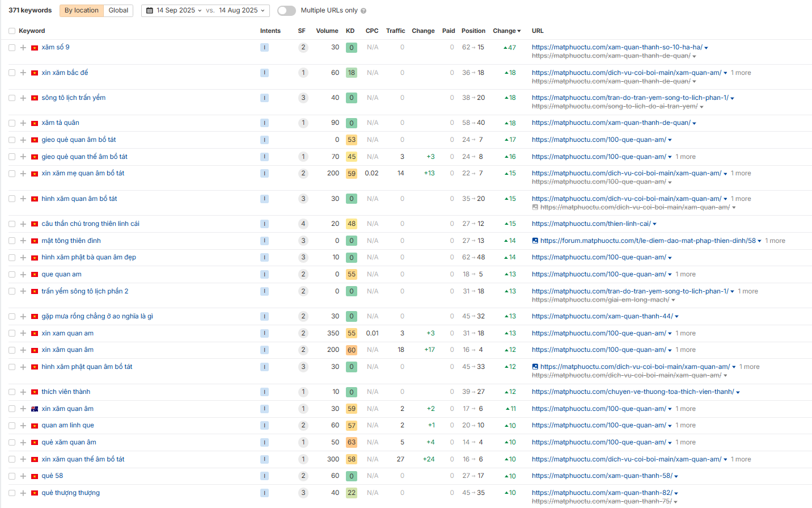
Task: Click the intent badge for 'xin xăm bắc đế'
Action: coord(264,73)
